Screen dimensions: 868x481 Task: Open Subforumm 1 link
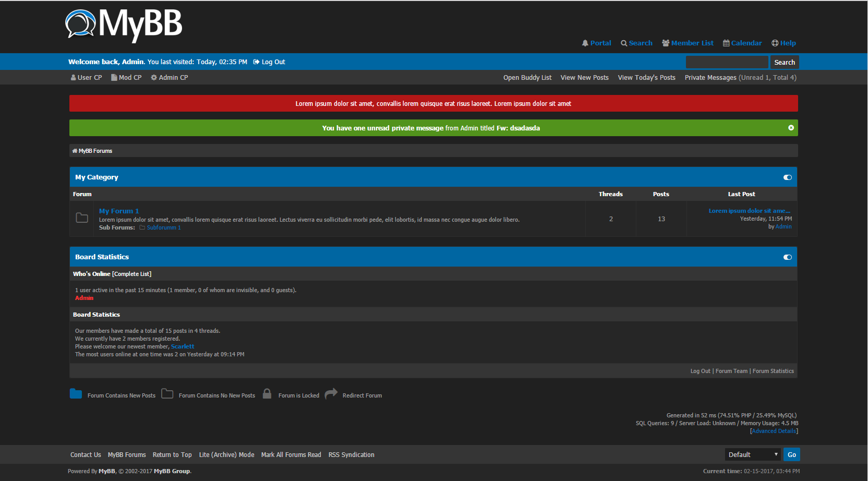[164, 227]
